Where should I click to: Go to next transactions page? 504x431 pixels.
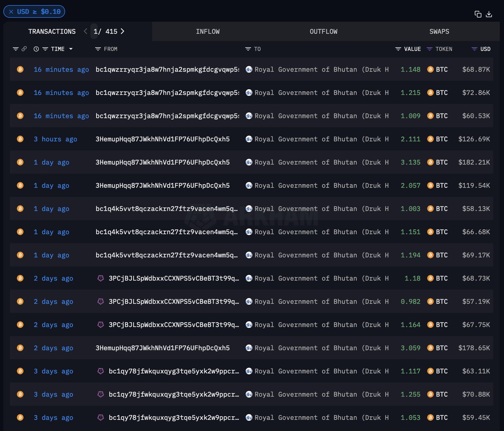click(x=122, y=31)
